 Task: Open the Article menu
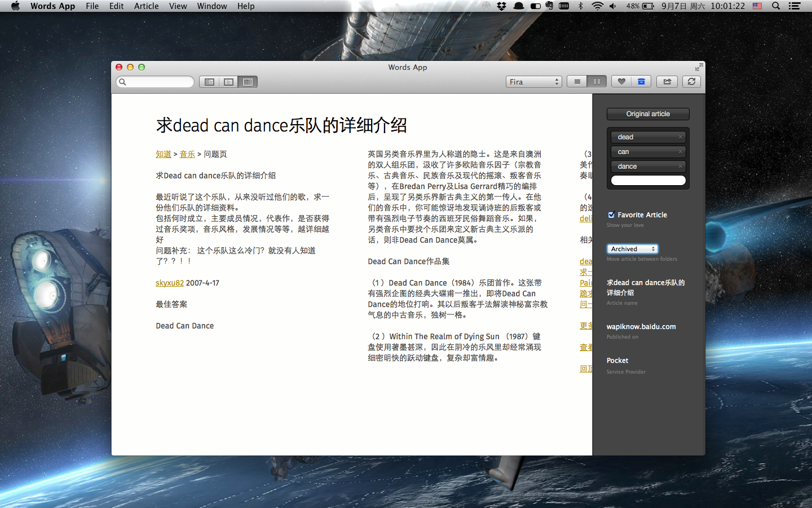(146, 6)
